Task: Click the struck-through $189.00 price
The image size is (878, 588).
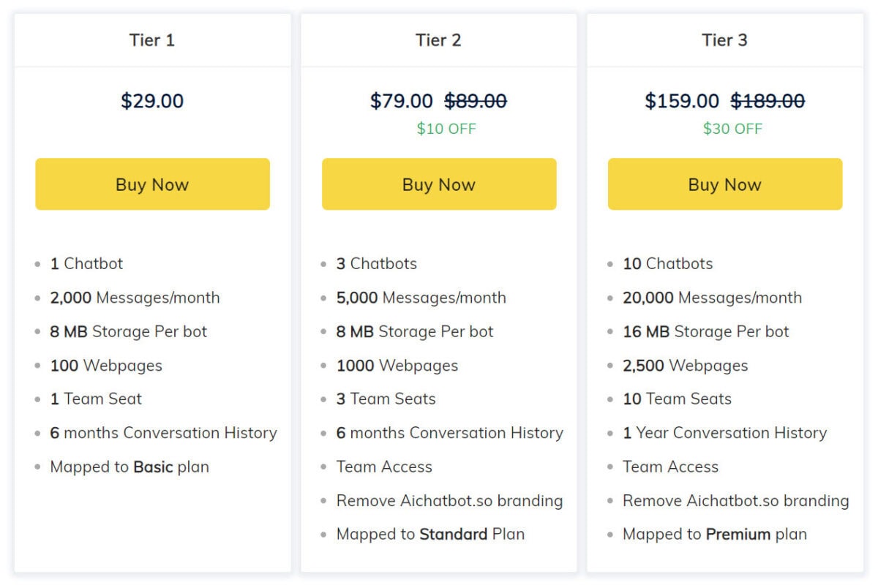Action: (768, 101)
